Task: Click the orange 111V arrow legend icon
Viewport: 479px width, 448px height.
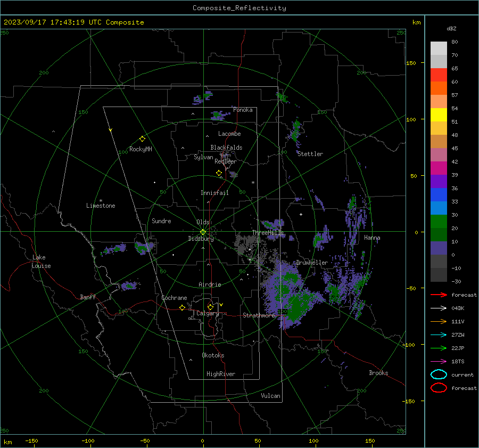Action: click(439, 321)
